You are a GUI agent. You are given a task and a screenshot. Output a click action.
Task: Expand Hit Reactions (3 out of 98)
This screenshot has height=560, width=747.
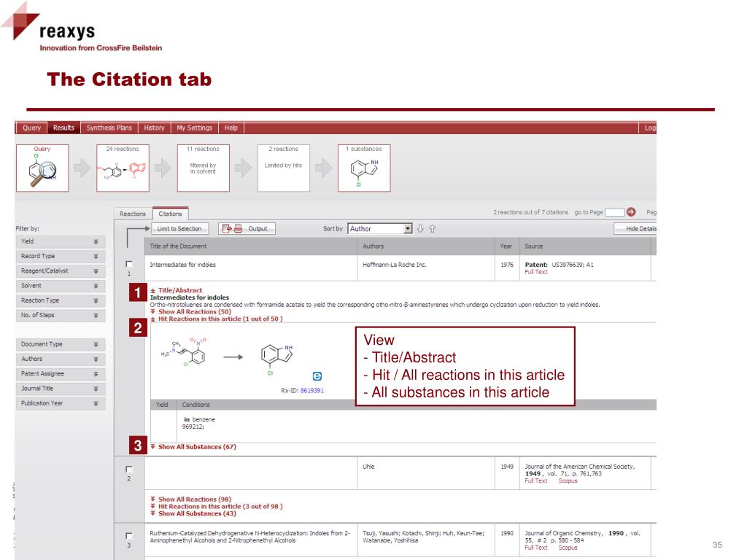pyautogui.click(x=216, y=506)
